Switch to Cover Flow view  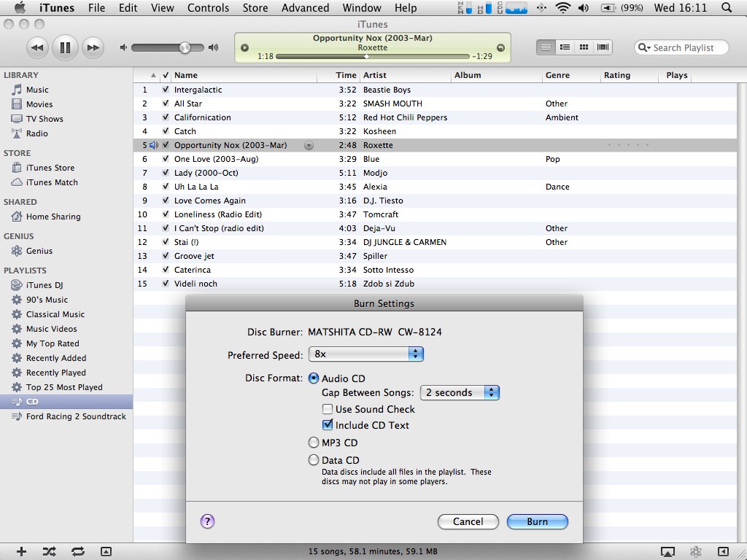tap(603, 47)
